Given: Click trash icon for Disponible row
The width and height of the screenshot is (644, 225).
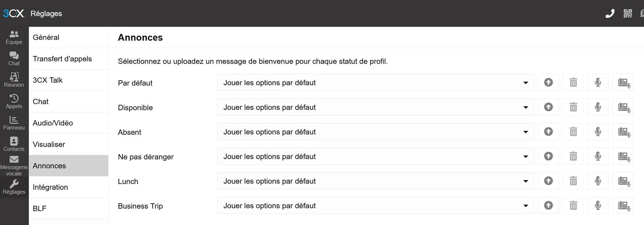Looking at the screenshot, I should click(x=573, y=107).
